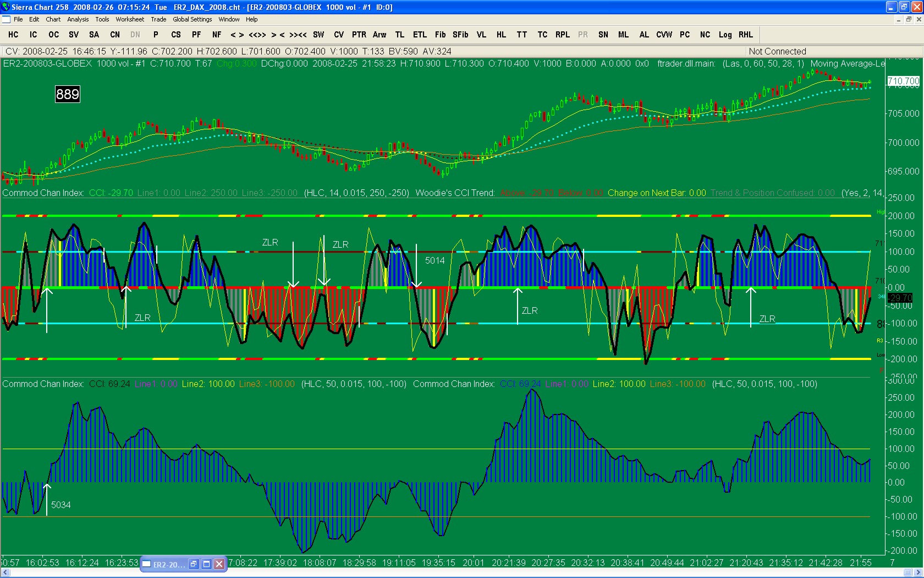Select the PTR pointer tool
The height and width of the screenshot is (578, 924).
[x=359, y=35]
